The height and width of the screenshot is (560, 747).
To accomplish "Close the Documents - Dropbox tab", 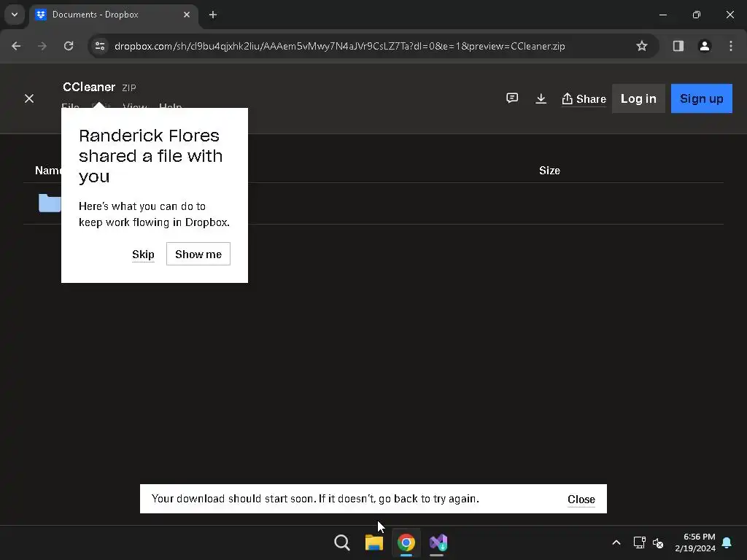I will tap(187, 15).
